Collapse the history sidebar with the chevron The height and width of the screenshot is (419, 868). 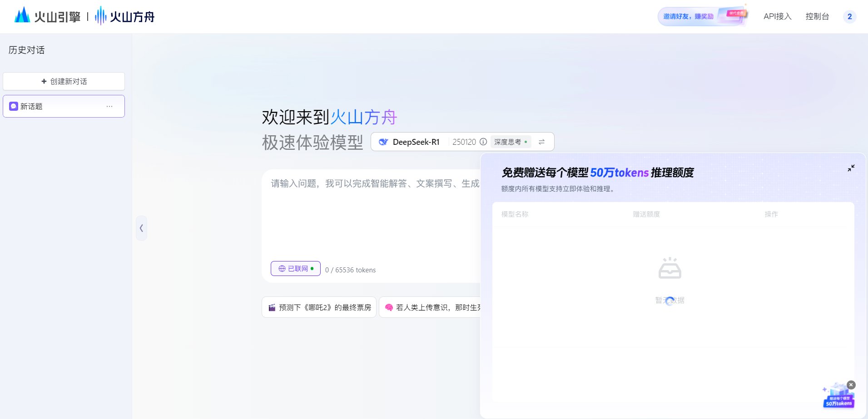point(141,228)
